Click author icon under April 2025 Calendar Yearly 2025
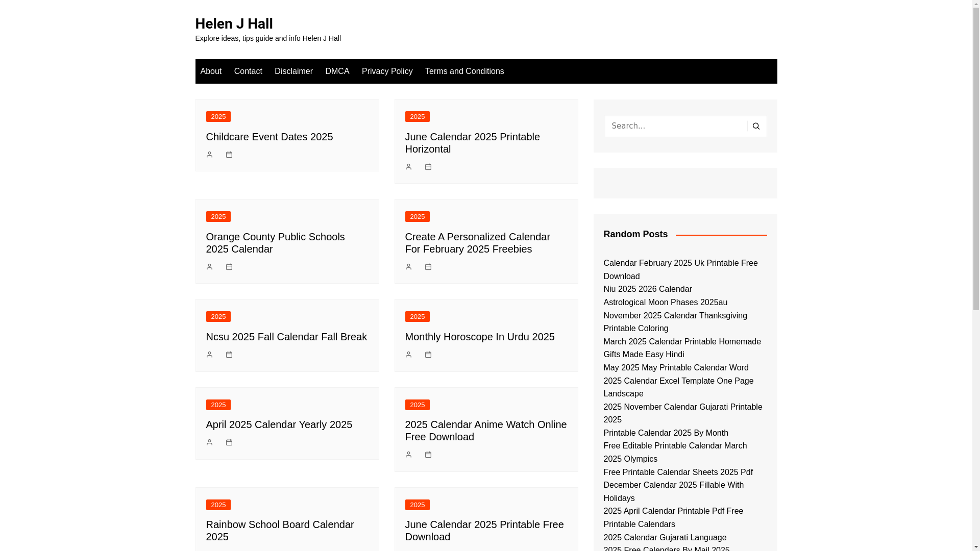Screen dimensions: 980x551 pyautogui.click(x=209, y=442)
